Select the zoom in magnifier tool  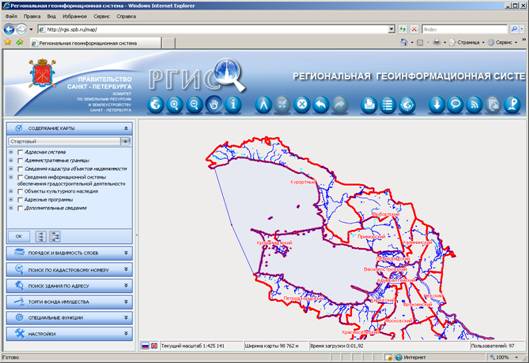174,104
